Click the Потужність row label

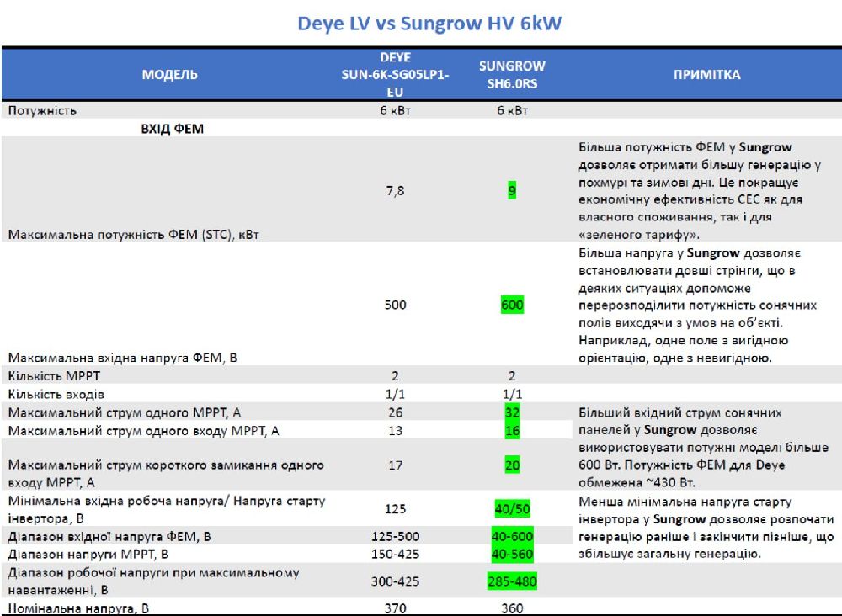pyautogui.click(x=42, y=110)
